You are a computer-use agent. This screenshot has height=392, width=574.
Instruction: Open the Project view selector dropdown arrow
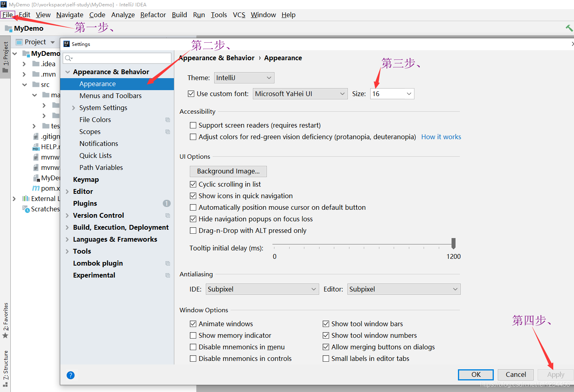tap(53, 42)
